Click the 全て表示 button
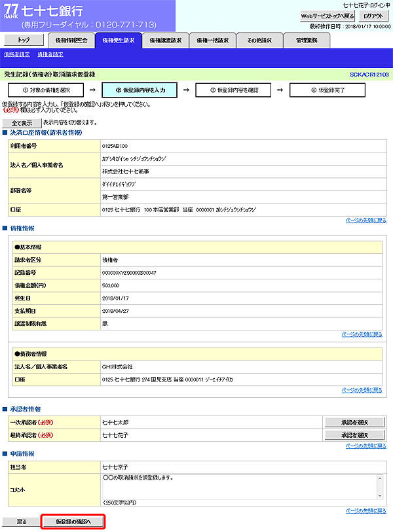393x532 pixels. 22,123
